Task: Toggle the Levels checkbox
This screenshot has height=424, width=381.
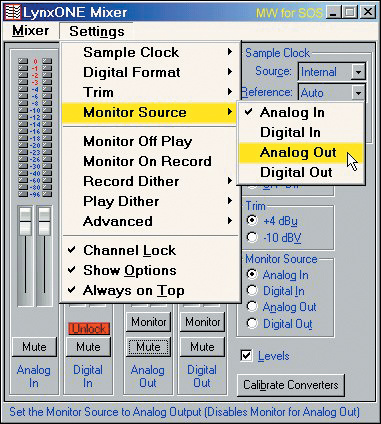Action: coord(246,356)
